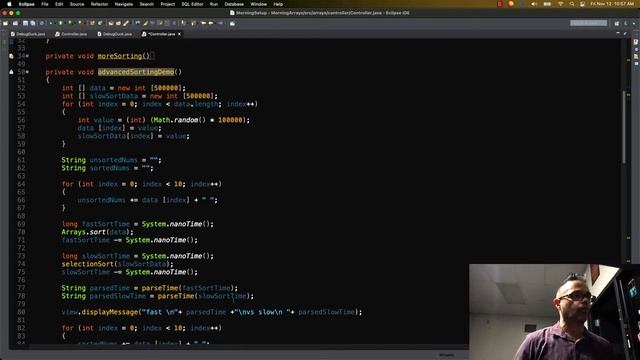Open the Apple menu
The width and height of the screenshot is (640, 360).
[9, 4]
